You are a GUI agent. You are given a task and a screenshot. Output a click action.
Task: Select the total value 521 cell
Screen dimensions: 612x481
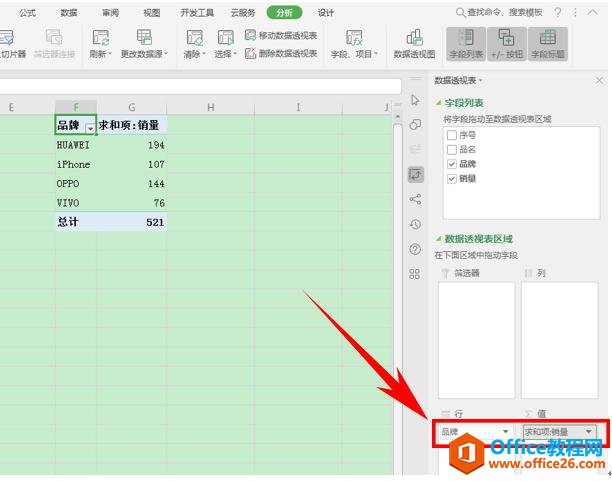click(132, 222)
